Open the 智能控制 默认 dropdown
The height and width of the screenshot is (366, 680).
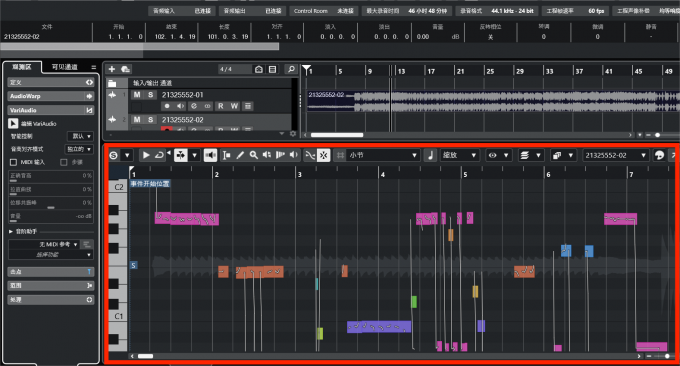tap(80, 136)
